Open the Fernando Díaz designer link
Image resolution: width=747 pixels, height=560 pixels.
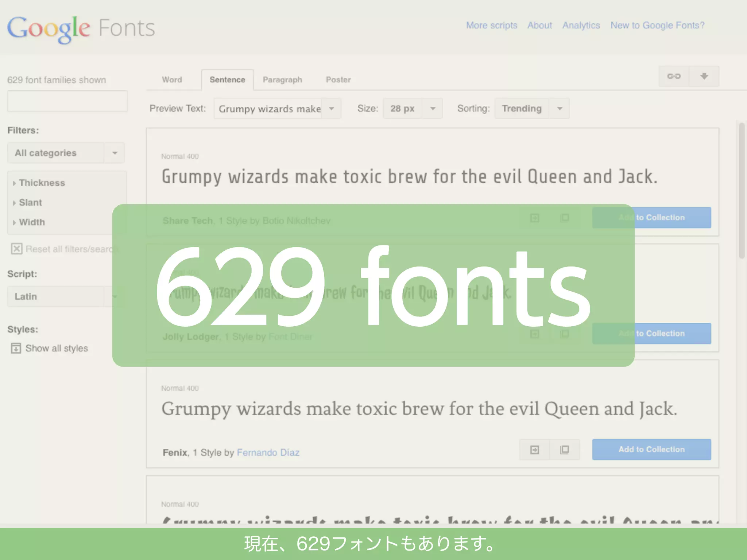coord(268,452)
